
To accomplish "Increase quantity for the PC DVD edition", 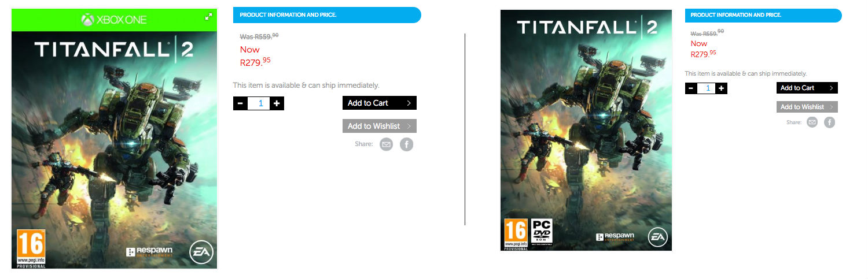I will point(721,88).
